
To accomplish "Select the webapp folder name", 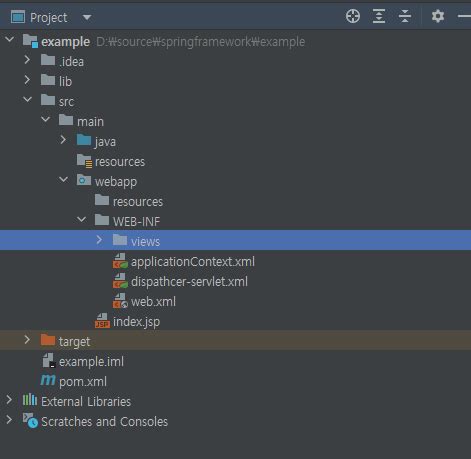I will click(x=116, y=182).
